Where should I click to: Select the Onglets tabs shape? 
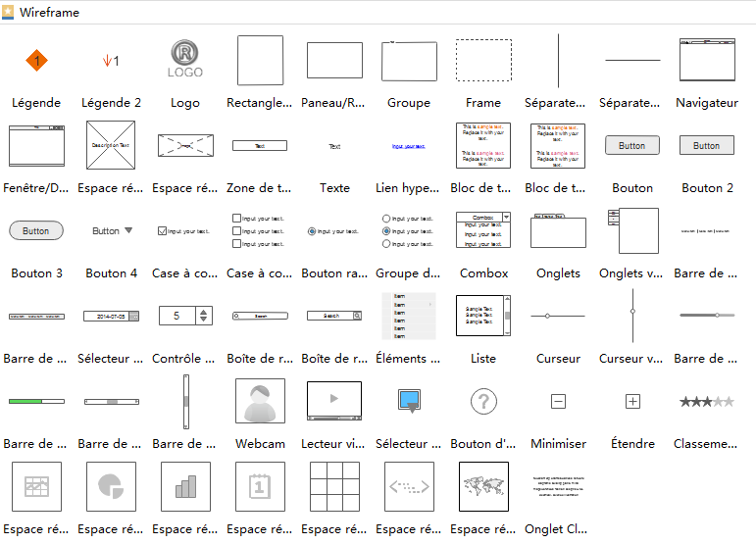[558, 231]
